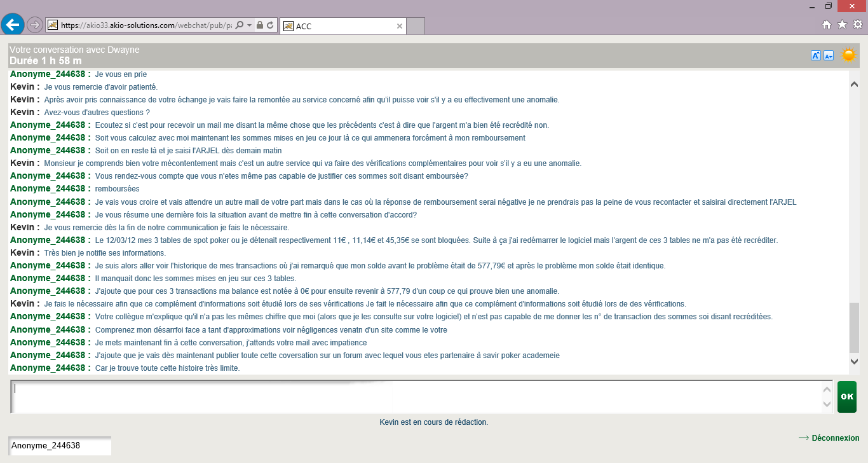Refresh the page with reload icon
Image resolution: width=868 pixels, height=463 pixels.
pos(270,25)
